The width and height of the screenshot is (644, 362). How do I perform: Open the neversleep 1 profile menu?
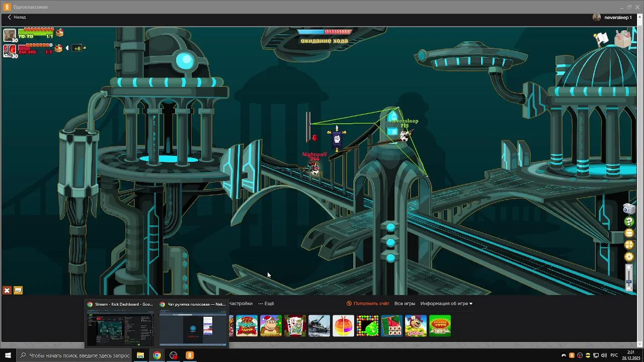(x=612, y=17)
